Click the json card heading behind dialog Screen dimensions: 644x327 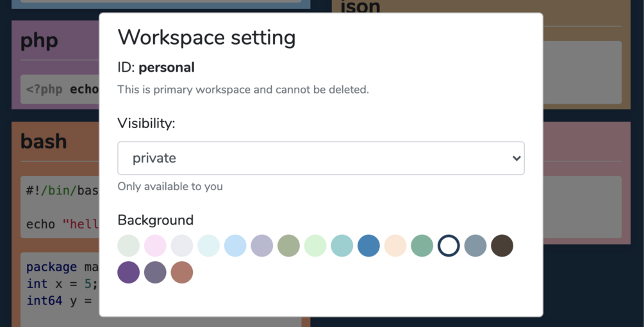pos(360,6)
